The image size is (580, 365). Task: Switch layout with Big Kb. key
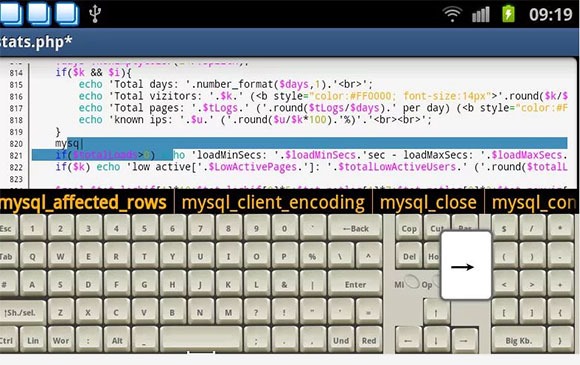[519, 340]
